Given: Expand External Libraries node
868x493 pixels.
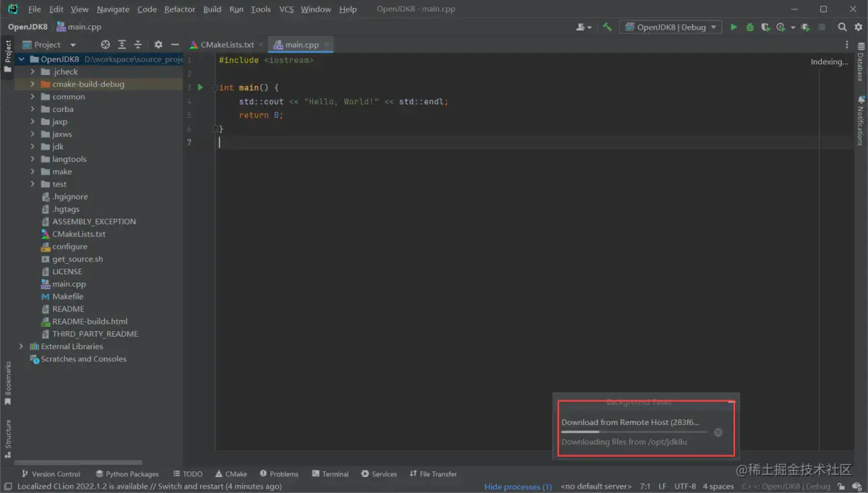Looking at the screenshot, I should 21,346.
